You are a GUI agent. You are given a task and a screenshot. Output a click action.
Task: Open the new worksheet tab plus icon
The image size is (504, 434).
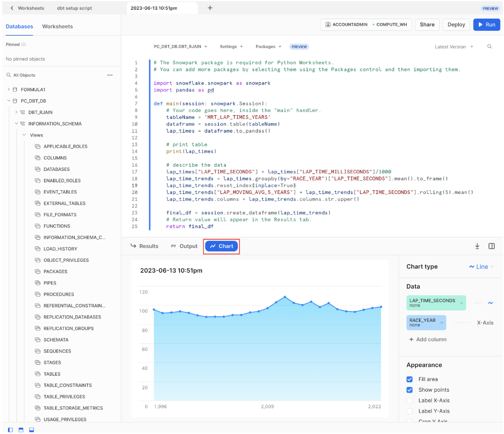pyautogui.click(x=210, y=8)
